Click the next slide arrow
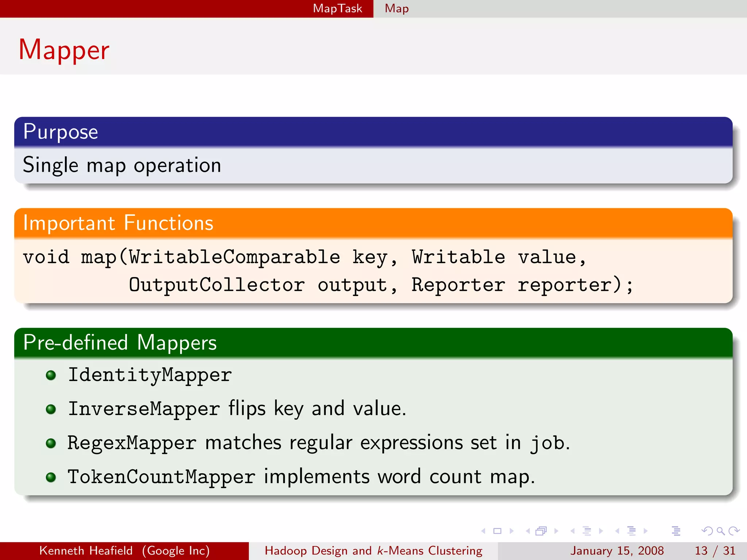The width and height of the screenshot is (747, 560). click(x=511, y=531)
